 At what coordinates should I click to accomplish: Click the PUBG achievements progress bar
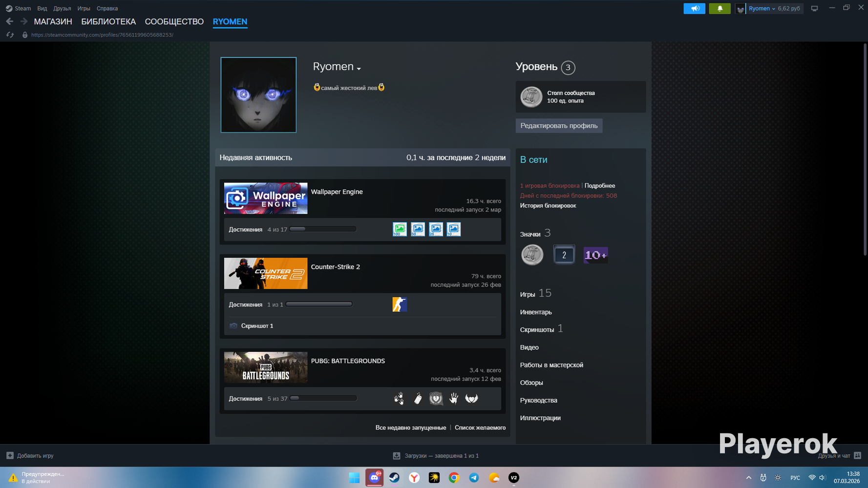click(x=323, y=398)
